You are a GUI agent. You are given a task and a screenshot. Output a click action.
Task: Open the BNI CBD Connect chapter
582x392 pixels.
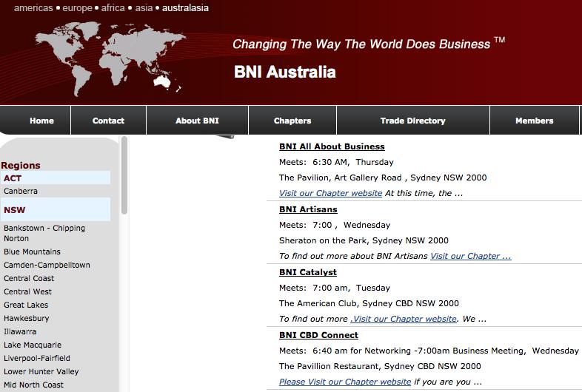(318, 335)
